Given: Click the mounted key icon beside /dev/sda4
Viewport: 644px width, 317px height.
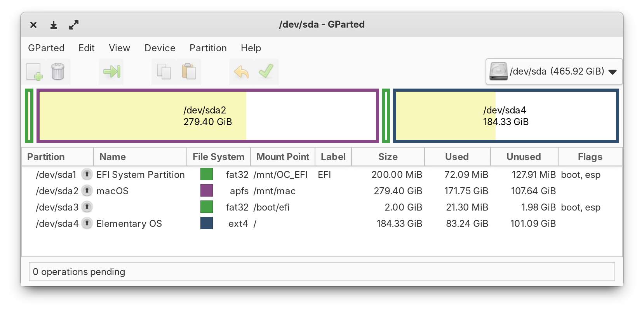Looking at the screenshot, I should (x=87, y=223).
